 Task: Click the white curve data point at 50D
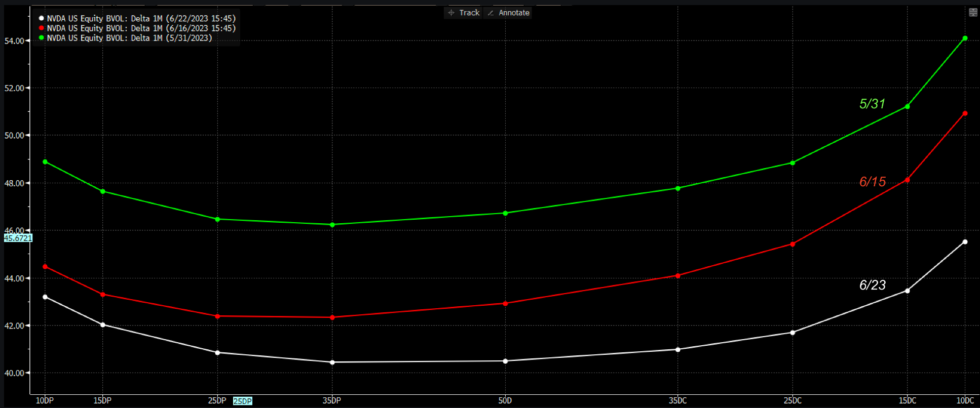(505, 361)
